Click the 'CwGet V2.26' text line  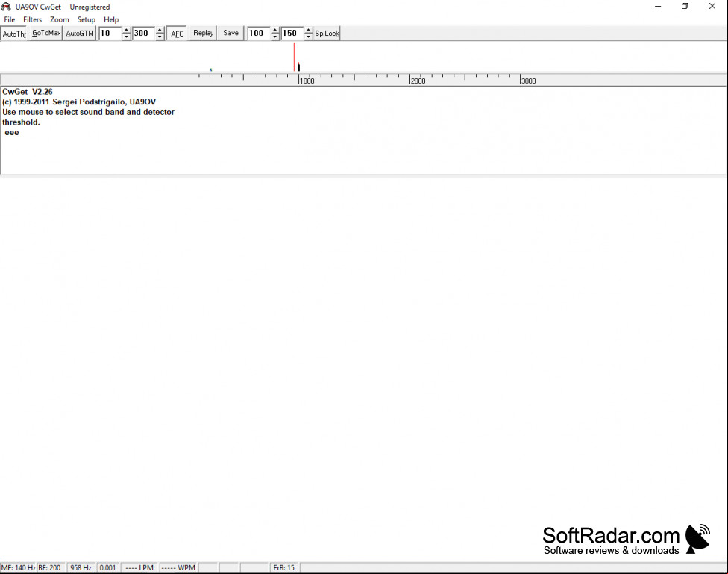(x=28, y=92)
